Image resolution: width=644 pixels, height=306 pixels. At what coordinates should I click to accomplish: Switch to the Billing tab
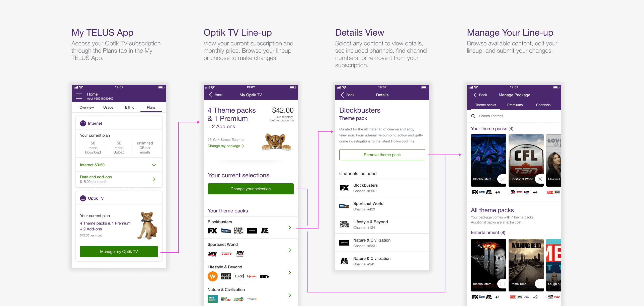(130, 107)
